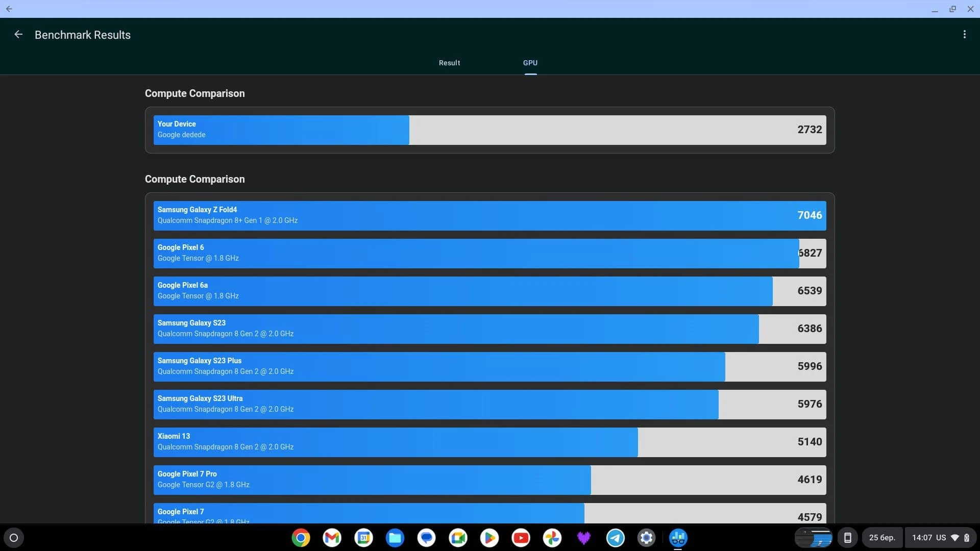Click the Google Pixel 6a row

tap(489, 291)
